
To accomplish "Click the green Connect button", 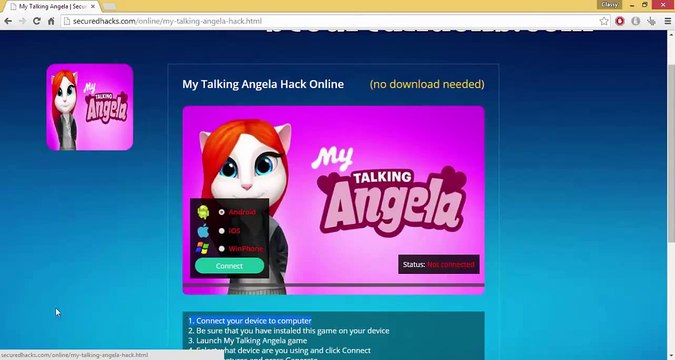I will click(229, 266).
